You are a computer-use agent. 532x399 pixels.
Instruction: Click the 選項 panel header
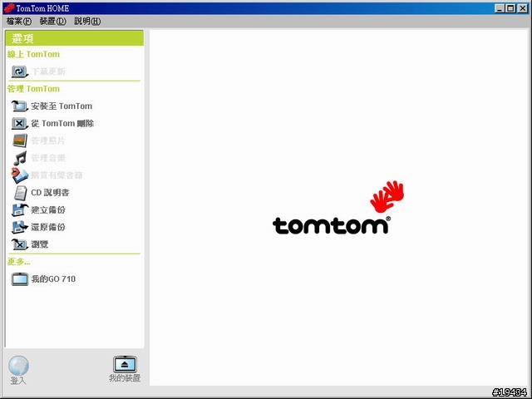pos(74,38)
